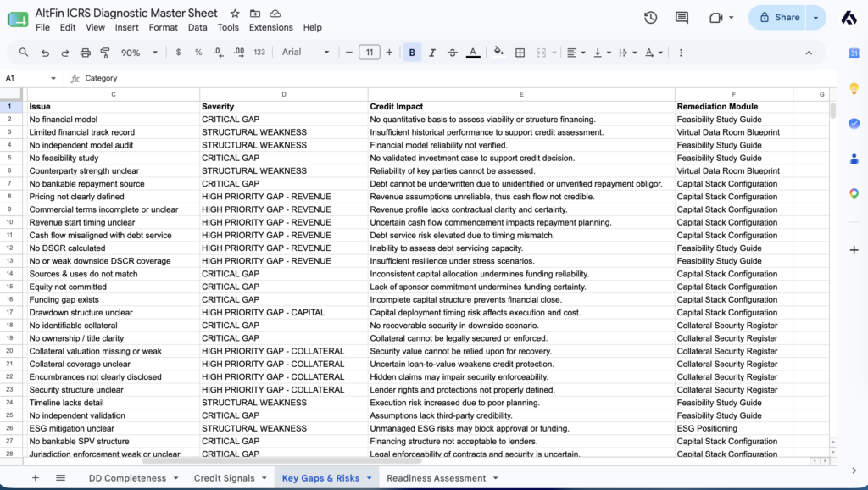Viewport: 868px width, 490px height.
Task: Activate the paint format tool
Action: click(104, 53)
